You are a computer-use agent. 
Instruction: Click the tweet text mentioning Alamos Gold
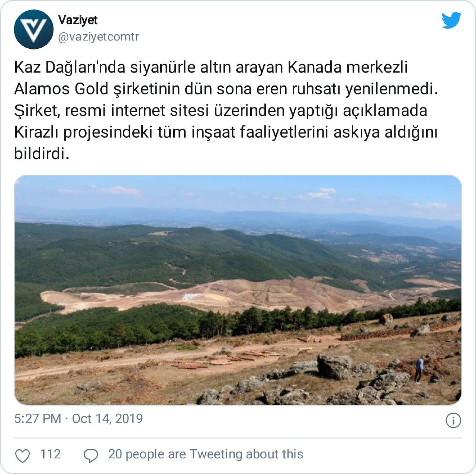coord(226,111)
